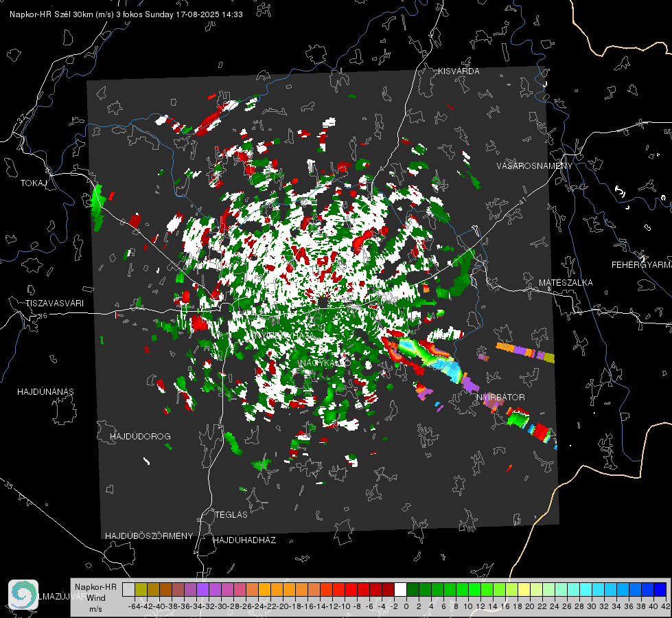This screenshot has width=672, height=618.
Task: Click the HAJDÚBÖSZÖRMÉNY town label
Action: 149,536
